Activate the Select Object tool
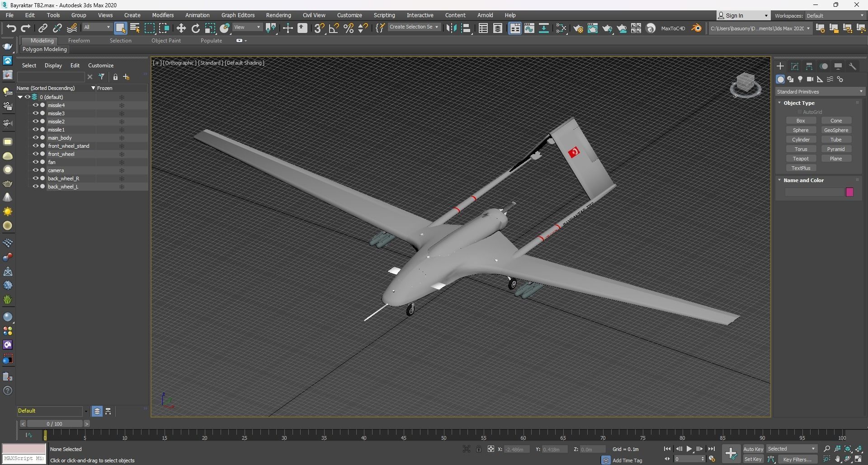The height and width of the screenshot is (465, 868). [x=120, y=28]
